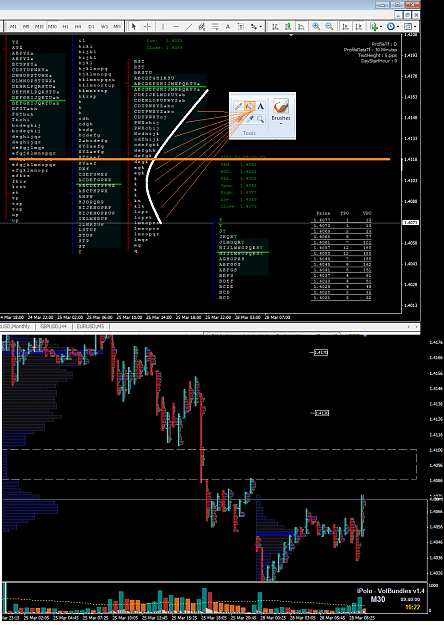Zoom in on the chart

tap(316, 26)
